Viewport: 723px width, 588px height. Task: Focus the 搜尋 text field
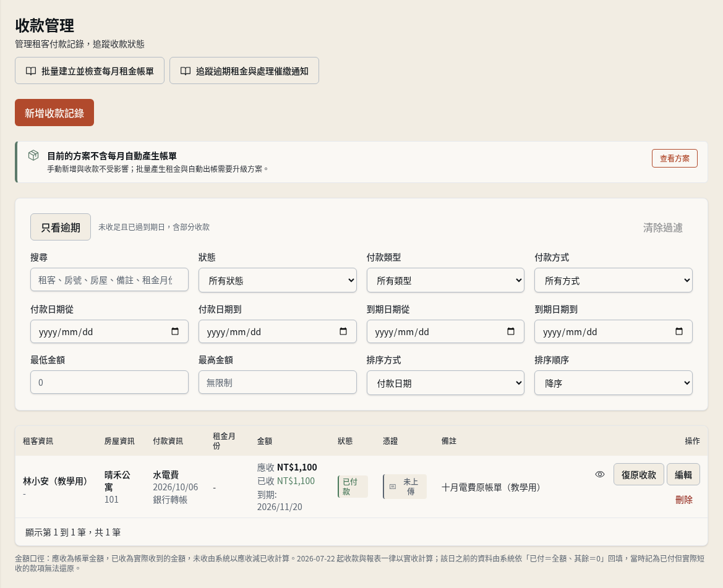point(109,279)
